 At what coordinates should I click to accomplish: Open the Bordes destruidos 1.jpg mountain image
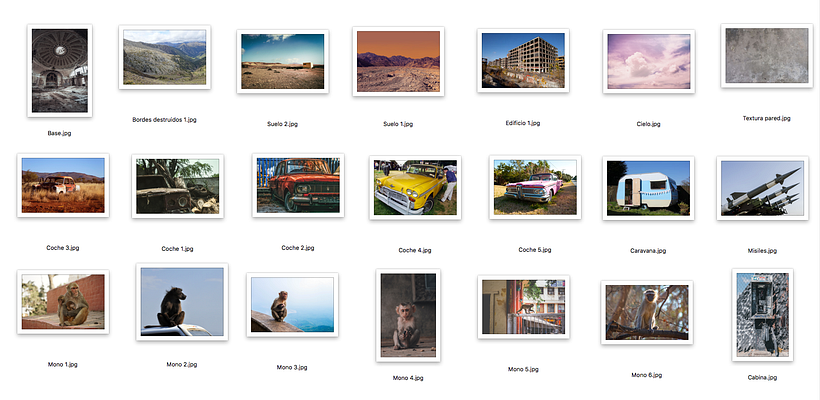point(164,57)
